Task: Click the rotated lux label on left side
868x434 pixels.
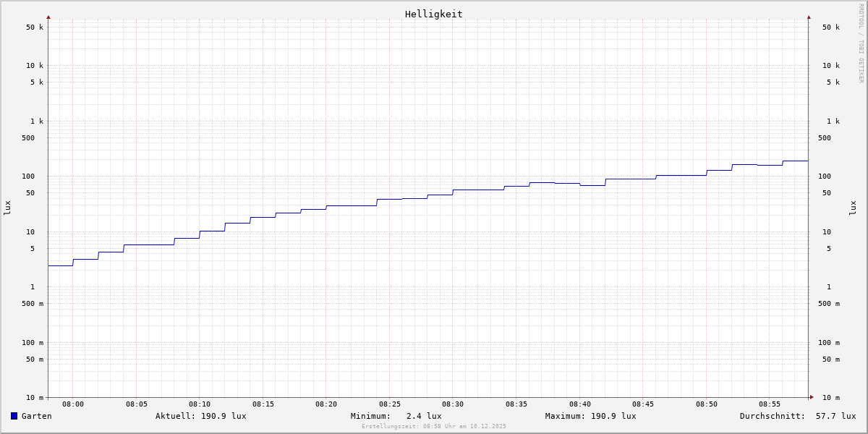Action: [x=7, y=208]
